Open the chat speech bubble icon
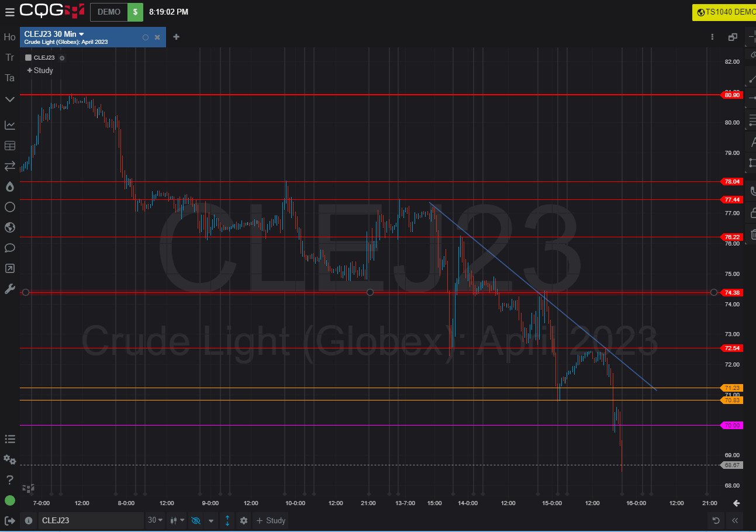 [9, 248]
